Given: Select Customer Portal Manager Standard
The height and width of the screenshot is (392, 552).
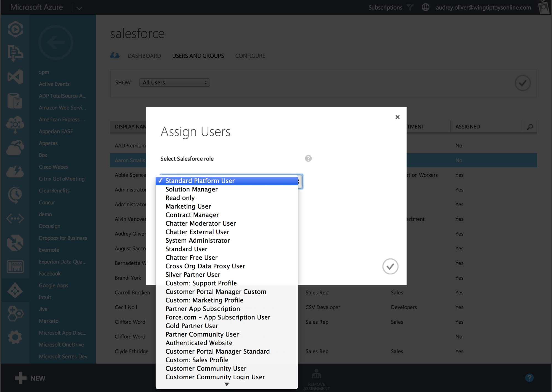Looking at the screenshot, I should 227,352.
